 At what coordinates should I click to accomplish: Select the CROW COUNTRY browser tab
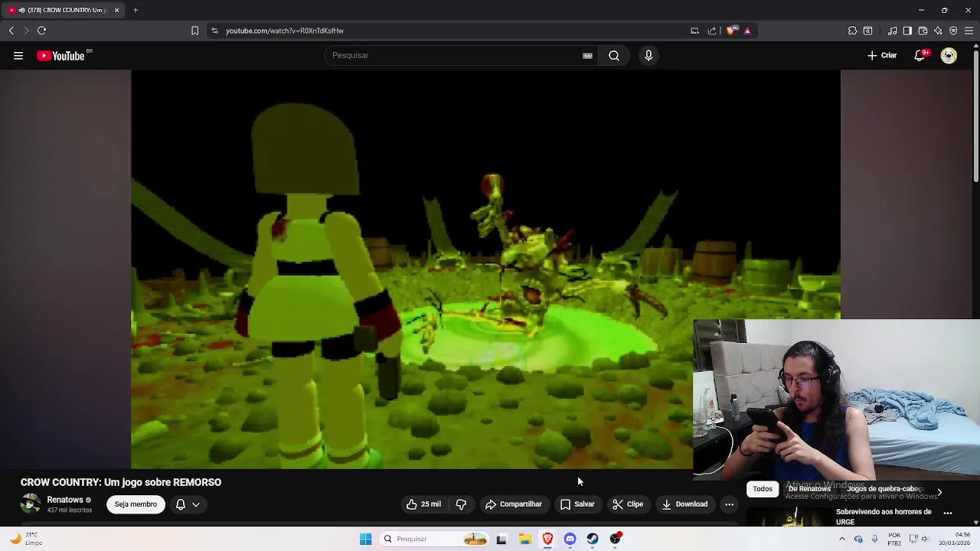[63, 10]
